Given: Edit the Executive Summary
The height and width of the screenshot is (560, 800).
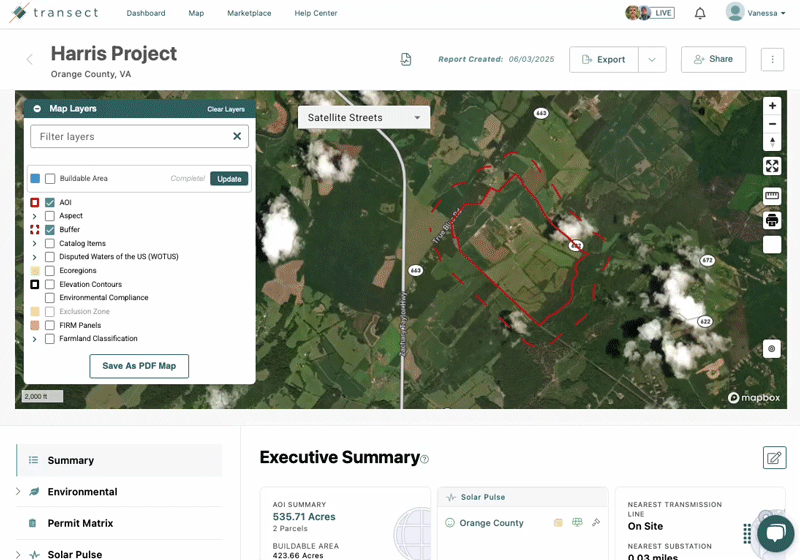Looking at the screenshot, I should point(773,458).
